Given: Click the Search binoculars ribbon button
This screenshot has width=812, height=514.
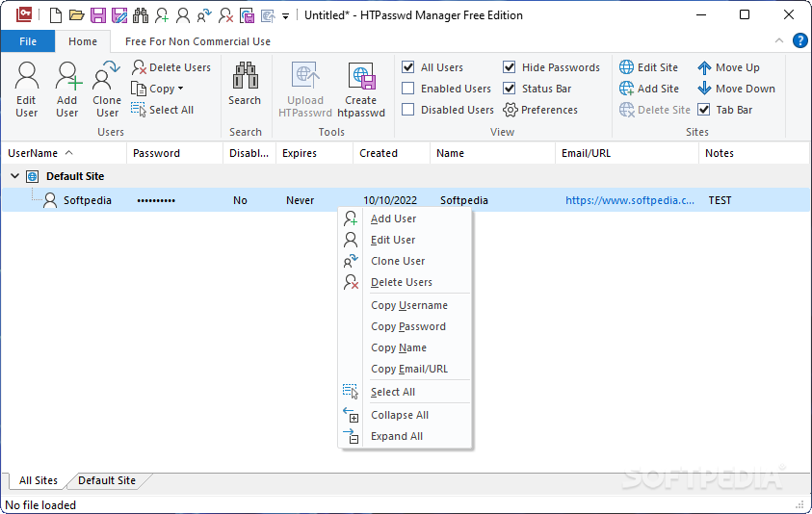Looking at the screenshot, I should coord(245,85).
